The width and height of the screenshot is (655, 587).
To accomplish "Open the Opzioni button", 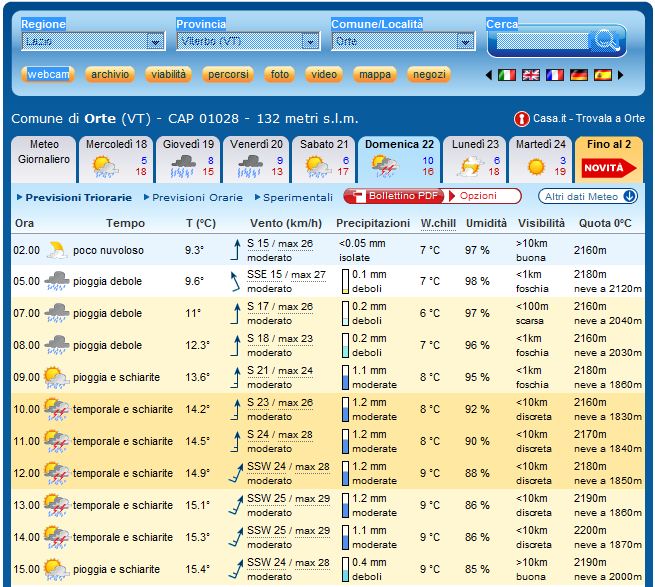I will (483, 196).
